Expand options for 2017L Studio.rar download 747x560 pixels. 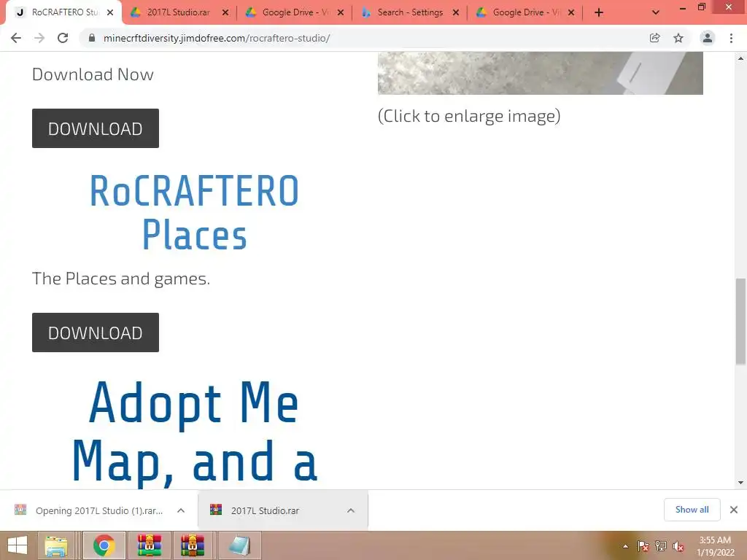(x=351, y=510)
